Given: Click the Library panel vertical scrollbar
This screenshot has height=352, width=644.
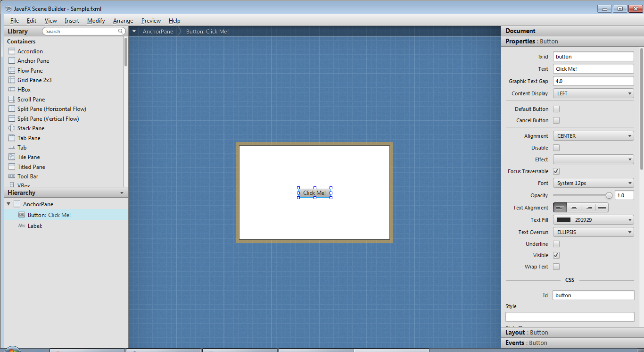Looking at the screenshot, I should pyautogui.click(x=126, y=52).
